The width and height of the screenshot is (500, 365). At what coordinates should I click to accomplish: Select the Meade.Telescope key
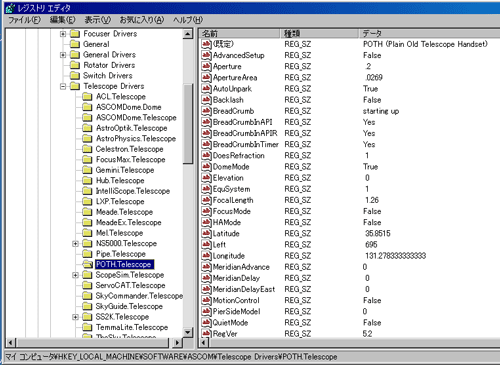click(124, 212)
